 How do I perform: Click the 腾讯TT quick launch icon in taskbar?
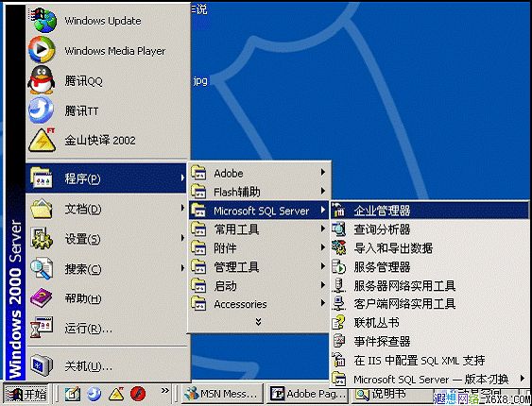(x=94, y=394)
